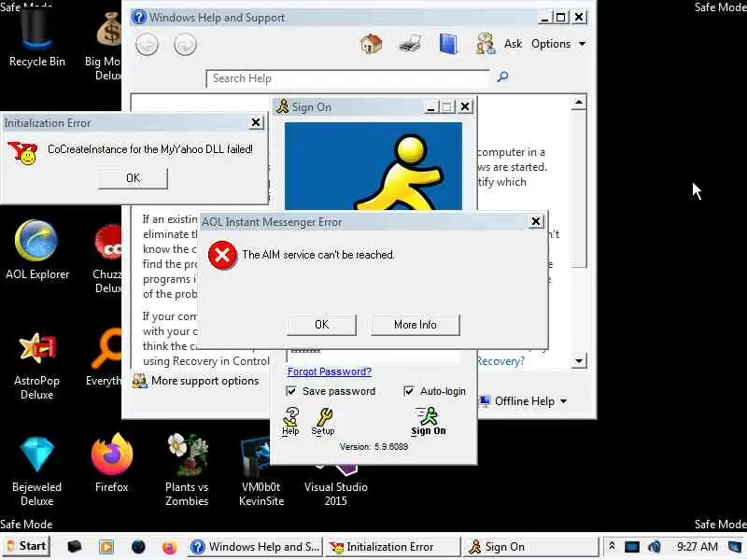Open the Firefox desktop icon
Screen dimensions: 747x560
pos(111,463)
